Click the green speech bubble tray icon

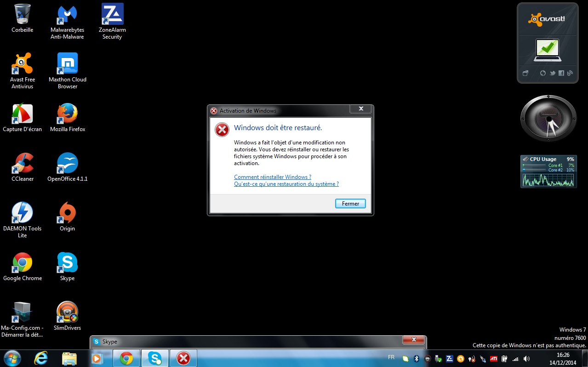[x=405, y=359]
